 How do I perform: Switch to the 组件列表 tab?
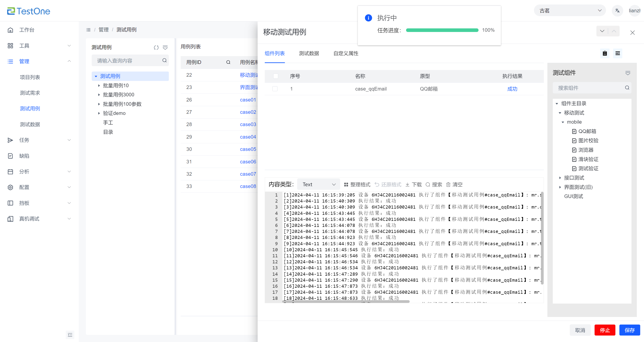(x=275, y=53)
